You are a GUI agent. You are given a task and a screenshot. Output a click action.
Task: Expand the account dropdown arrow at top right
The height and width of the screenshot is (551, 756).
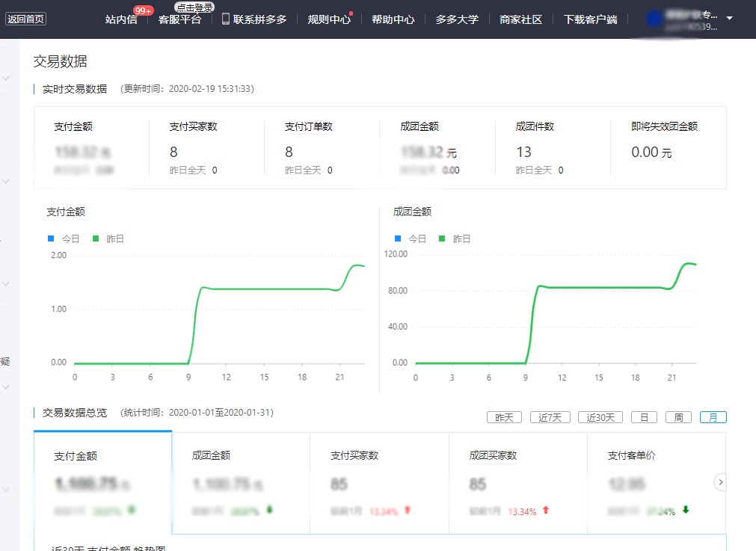[x=729, y=18]
